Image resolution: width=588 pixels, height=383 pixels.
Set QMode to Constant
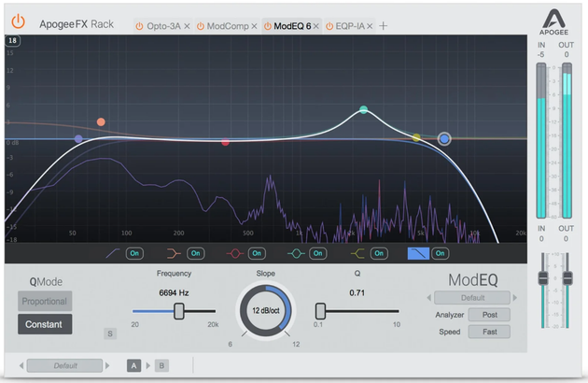click(x=45, y=324)
